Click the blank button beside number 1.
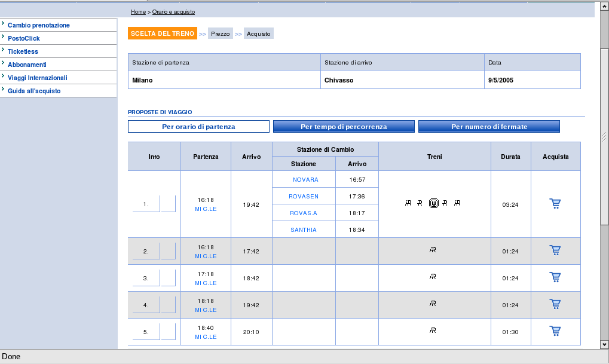Image resolution: width=609 pixels, height=364 pixels. 168,204
